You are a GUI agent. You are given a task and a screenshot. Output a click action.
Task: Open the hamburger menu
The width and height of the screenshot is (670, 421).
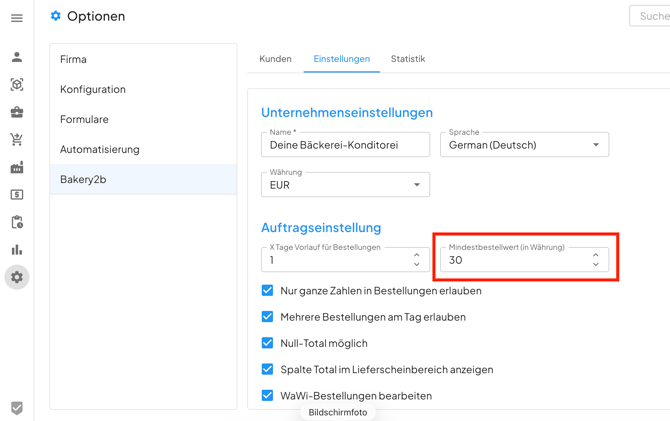pos(17,18)
